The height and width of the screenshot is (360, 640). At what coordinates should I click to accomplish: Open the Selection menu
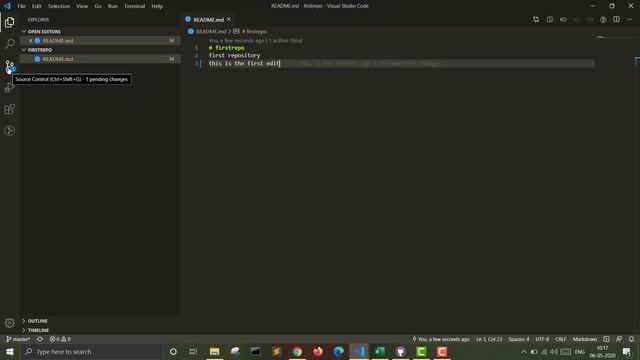coord(59,6)
